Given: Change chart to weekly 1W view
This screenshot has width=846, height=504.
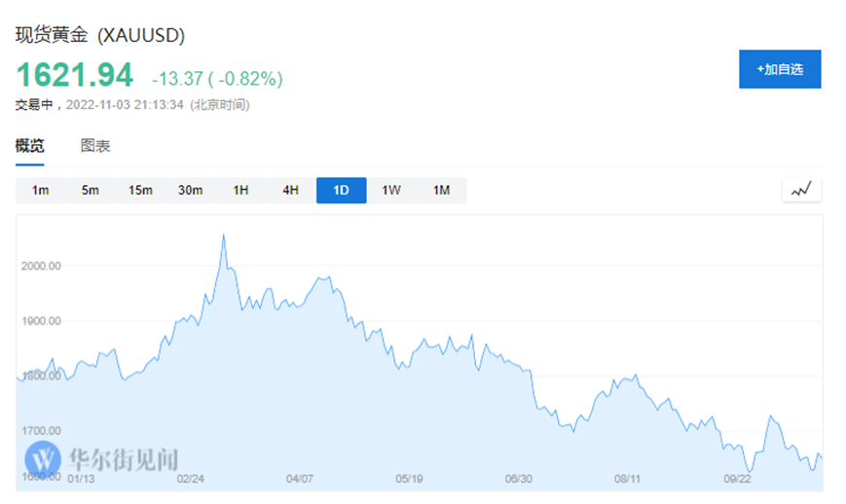Looking at the screenshot, I should [391, 191].
